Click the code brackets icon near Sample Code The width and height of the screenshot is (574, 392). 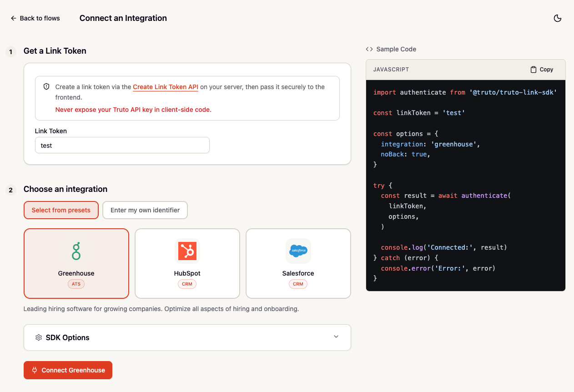[x=369, y=49]
